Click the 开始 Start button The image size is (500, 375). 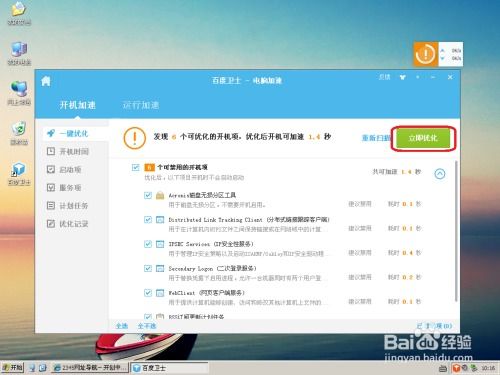click(12, 368)
